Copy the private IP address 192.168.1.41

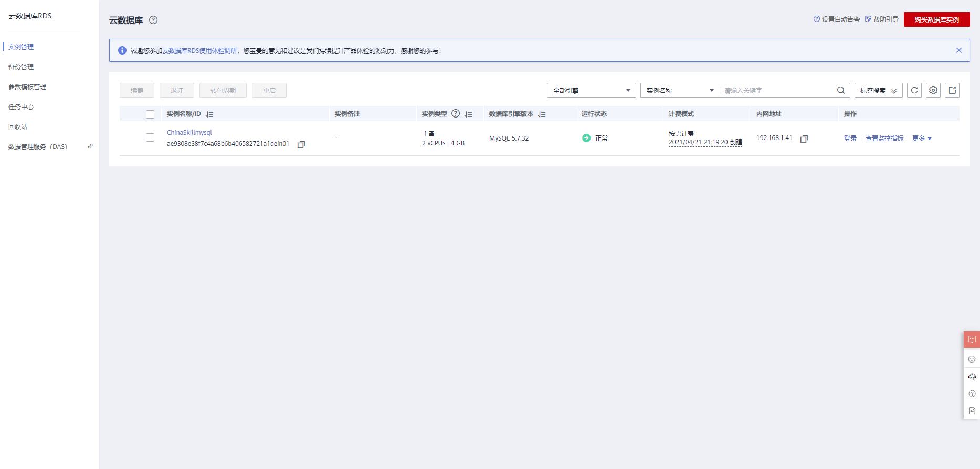click(804, 138)
